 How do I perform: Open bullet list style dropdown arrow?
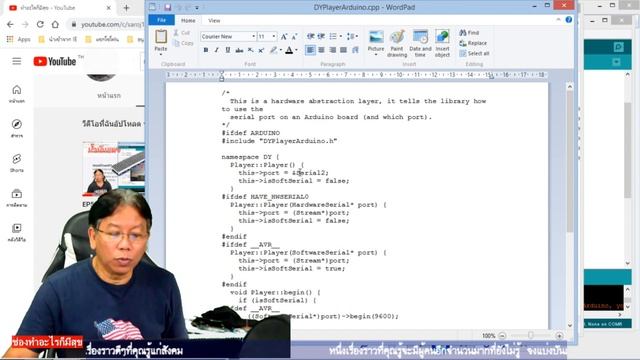click(x=340, y=36)
